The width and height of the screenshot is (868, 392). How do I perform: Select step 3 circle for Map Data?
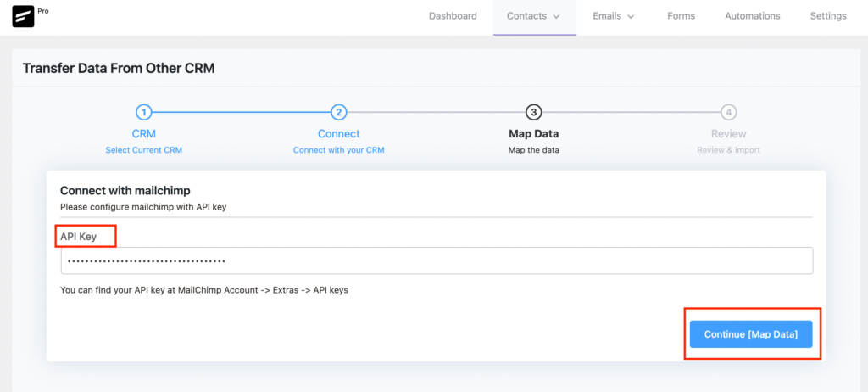534,113
